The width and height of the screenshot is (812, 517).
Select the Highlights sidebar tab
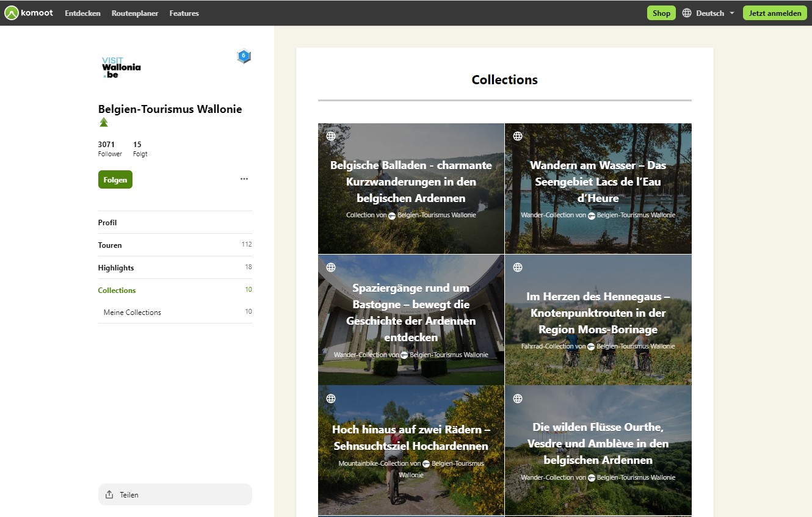pos(116,267)
